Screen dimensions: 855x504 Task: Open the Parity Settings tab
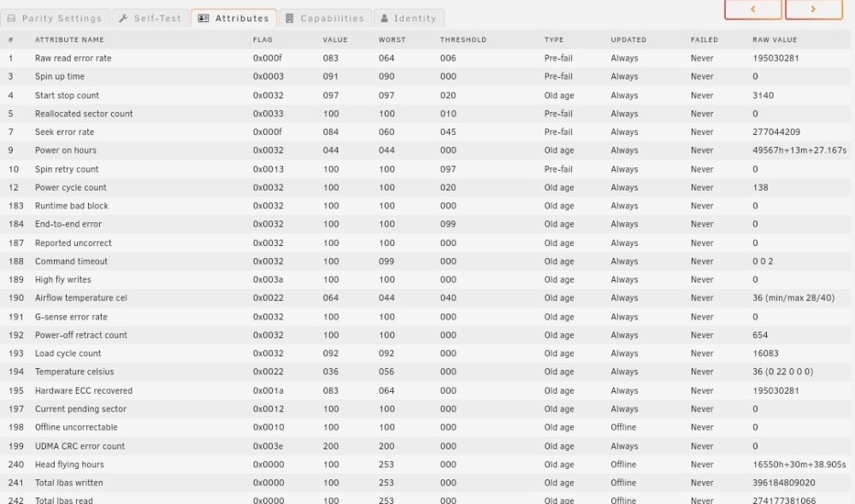pos(55,18)
